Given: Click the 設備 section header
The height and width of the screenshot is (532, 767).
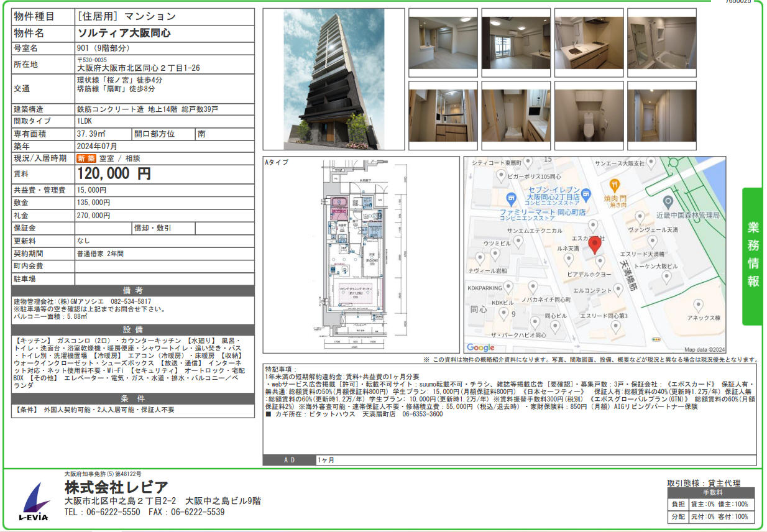Looking at the screenshot, I should point(132,329).
